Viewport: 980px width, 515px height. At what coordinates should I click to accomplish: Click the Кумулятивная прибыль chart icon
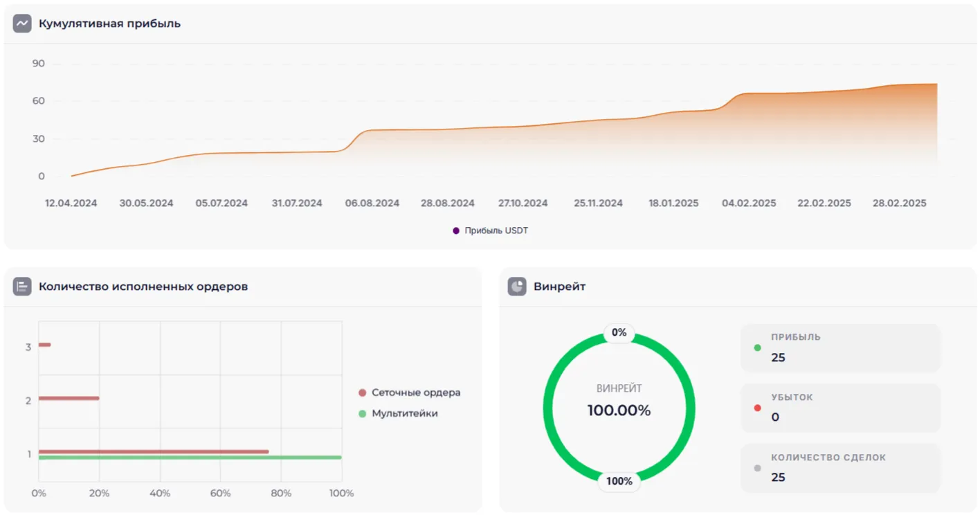tap(22, 24)
